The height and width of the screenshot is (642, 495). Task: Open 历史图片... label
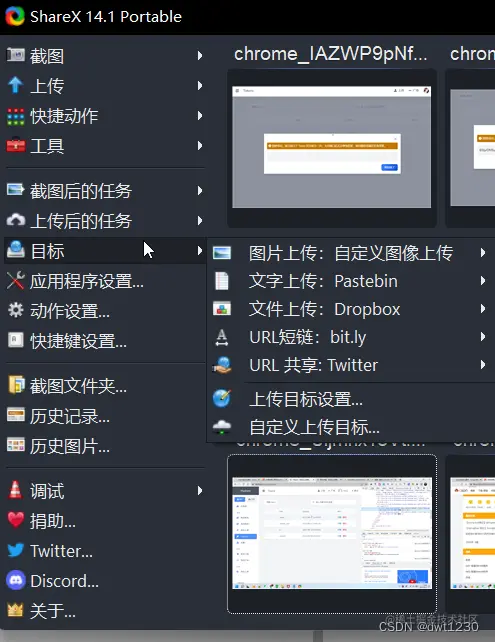pos(70,446)
